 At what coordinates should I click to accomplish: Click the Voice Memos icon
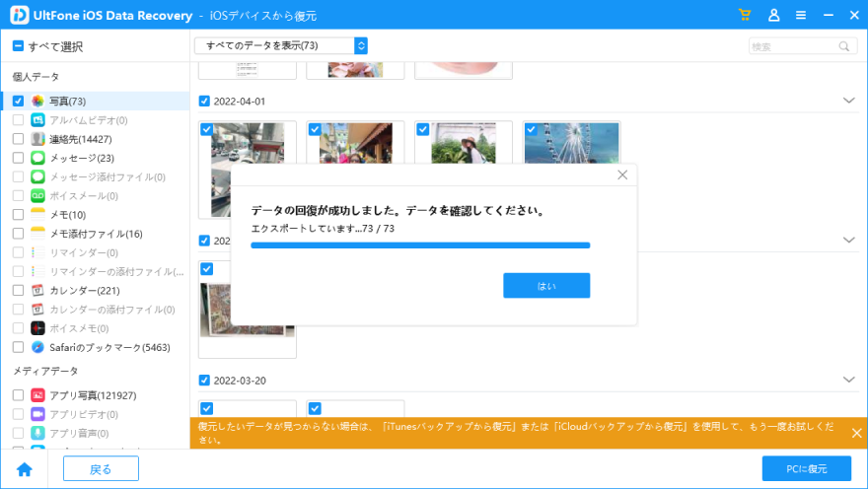tap(37, 328)
